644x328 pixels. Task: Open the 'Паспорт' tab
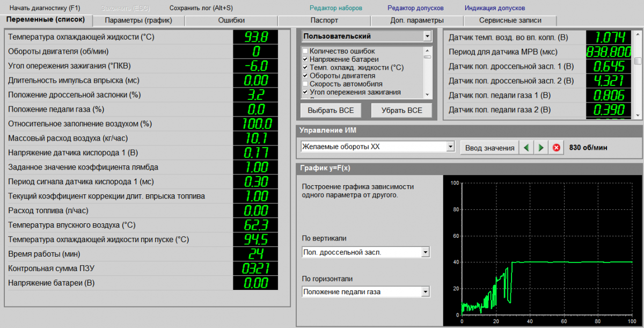coord(324,20)
